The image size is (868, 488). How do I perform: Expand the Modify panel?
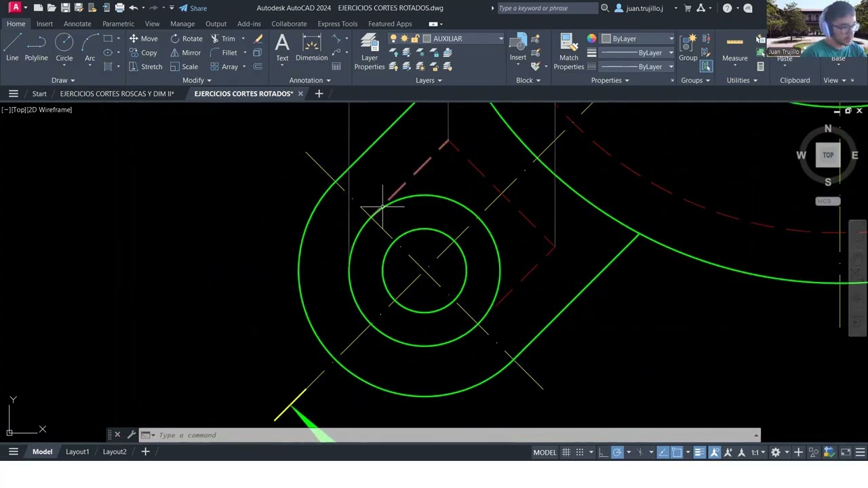pos(197,80)
